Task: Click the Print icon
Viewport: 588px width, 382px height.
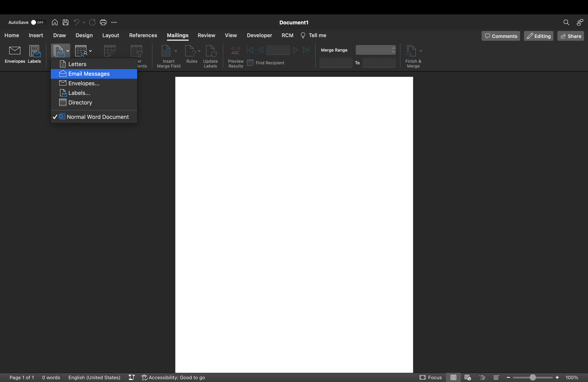Action: pyautogui.click(x=103, y=22)
